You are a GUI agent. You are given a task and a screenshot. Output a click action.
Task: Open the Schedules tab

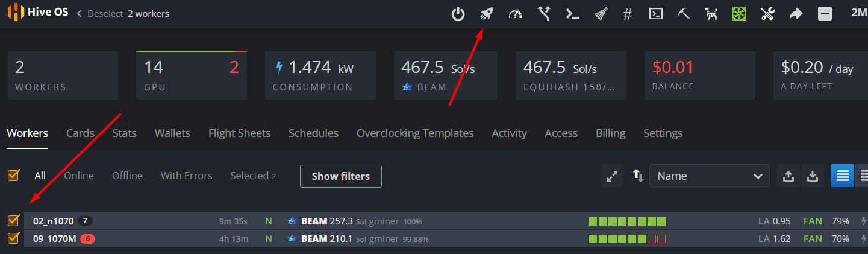point(313,133)
